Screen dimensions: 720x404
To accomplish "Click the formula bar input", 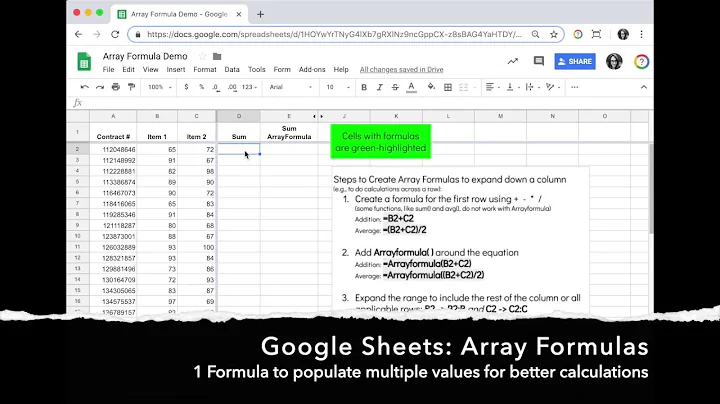I will pyautogui.click(x=367, y=103).
